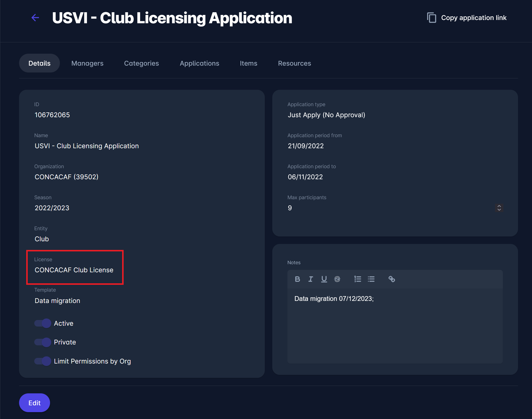The height and width of the screenshot is (419, 532).
Task: Open the Resources tab
Action: coord(294,63)
